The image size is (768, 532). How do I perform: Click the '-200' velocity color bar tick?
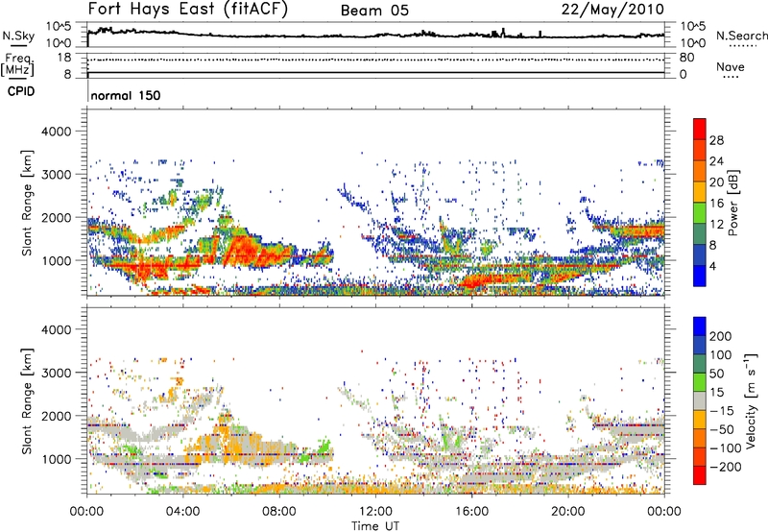[725, 467]
